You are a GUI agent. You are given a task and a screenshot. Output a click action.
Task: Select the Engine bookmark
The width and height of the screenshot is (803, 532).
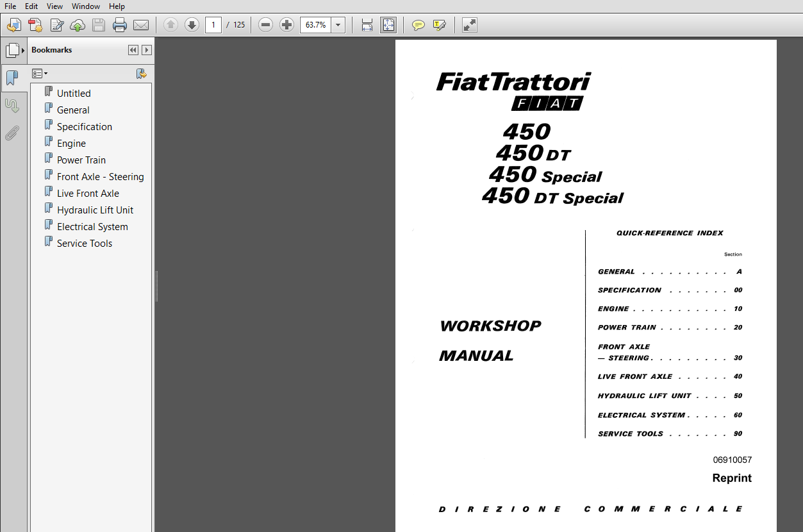[71, 144]
